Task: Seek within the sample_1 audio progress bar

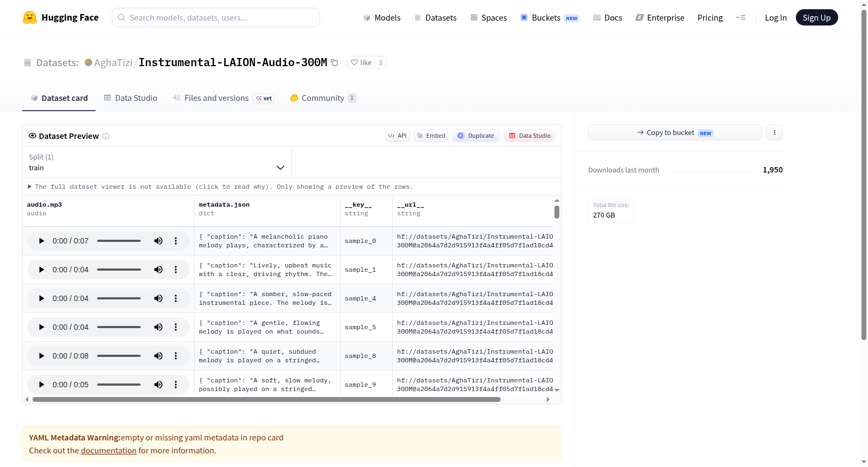Action: pos(119,270)
